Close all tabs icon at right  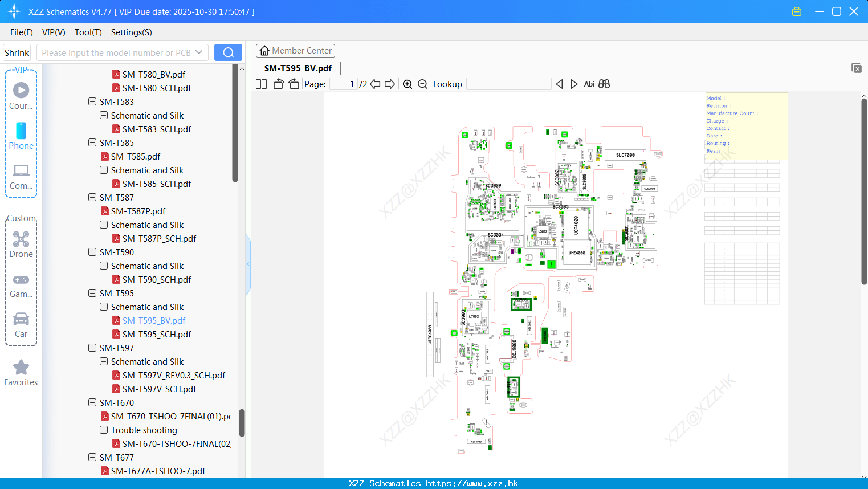pyautogui.click(x=856, y=68)
